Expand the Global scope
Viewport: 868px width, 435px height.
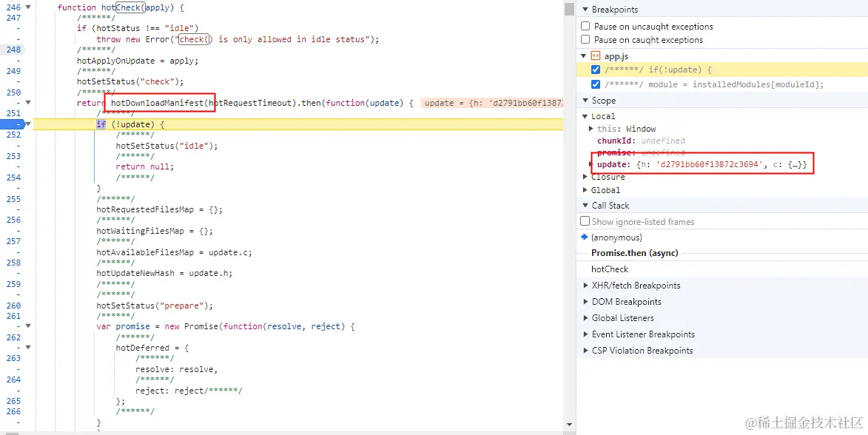[x=585, y=190]
